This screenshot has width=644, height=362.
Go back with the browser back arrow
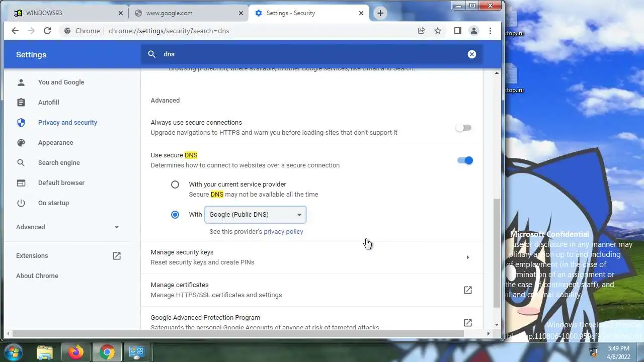coord(15,31)
